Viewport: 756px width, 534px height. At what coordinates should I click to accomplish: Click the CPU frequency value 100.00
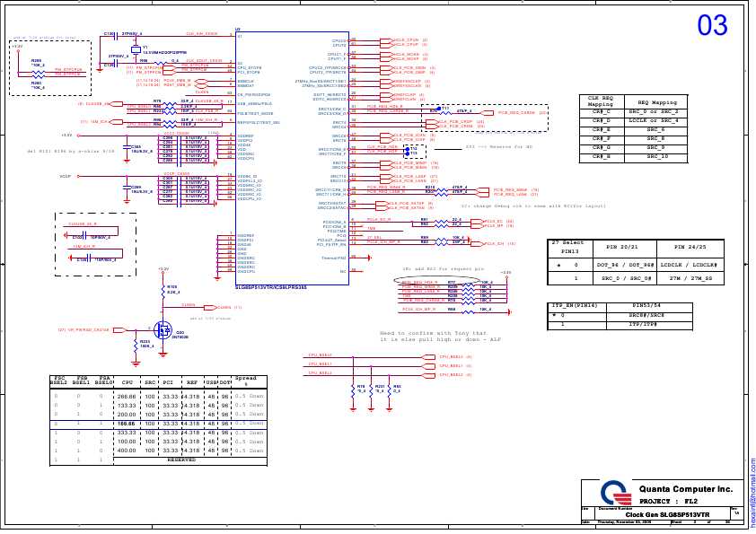coord(127,442)
